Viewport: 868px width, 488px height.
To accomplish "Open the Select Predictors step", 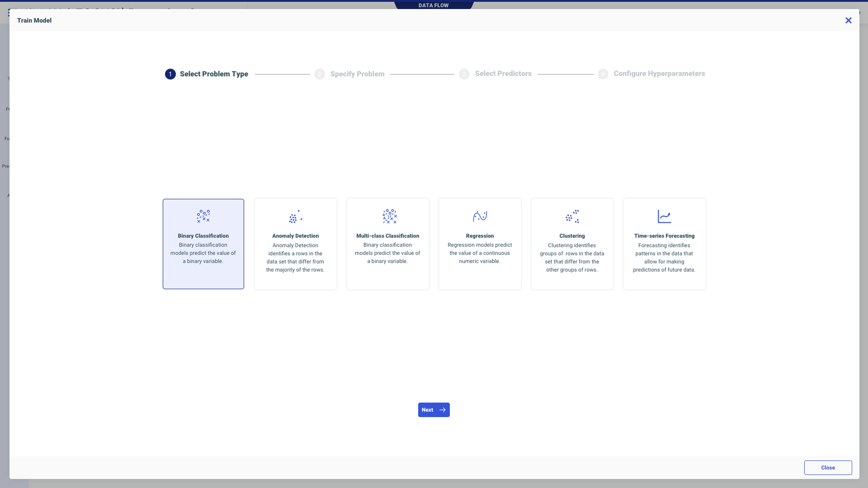I will point(503,74).
